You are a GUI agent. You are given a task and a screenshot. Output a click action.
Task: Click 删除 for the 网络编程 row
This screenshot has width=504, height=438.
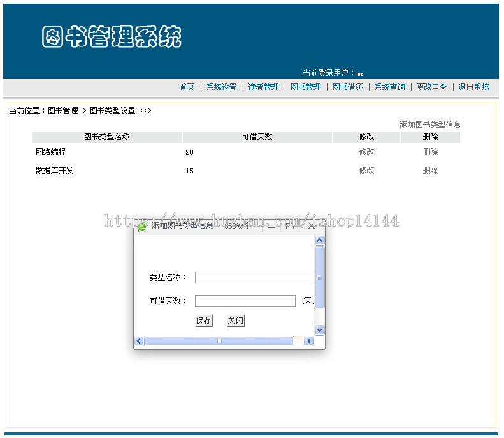(430, 152)
